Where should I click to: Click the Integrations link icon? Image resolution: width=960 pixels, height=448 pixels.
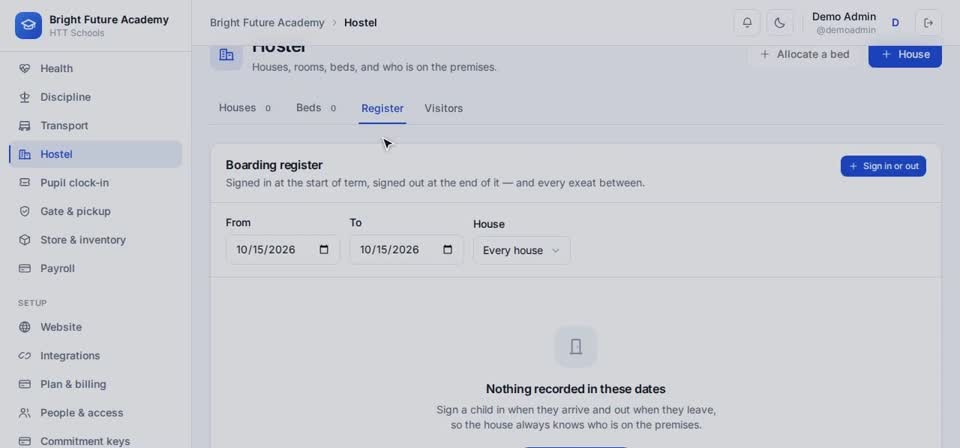pos(24,356)
